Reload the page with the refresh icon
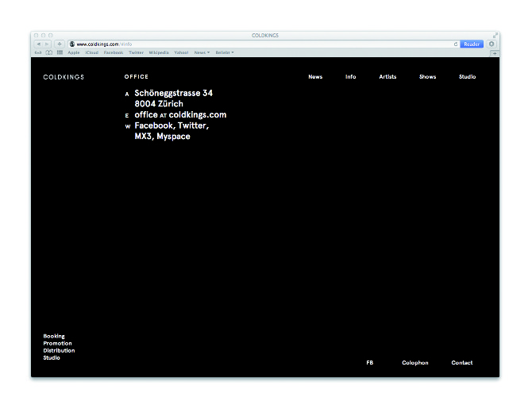The image size is (532, 409). point(456,44)
